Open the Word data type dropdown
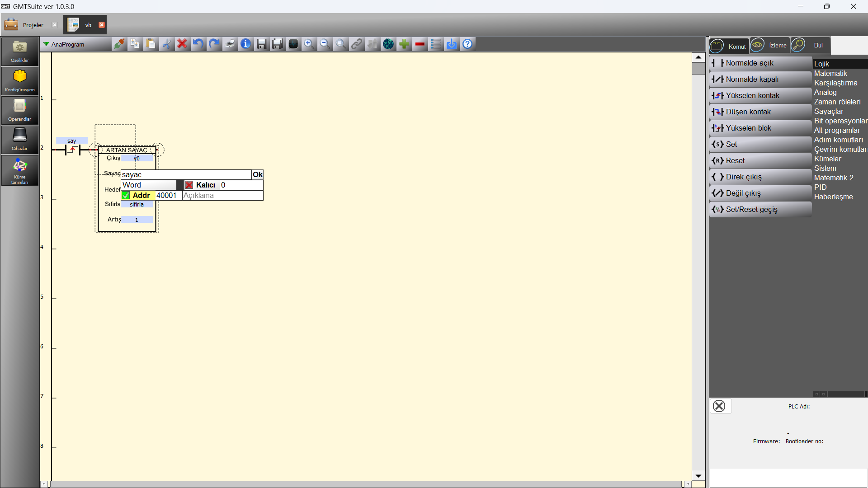 tap(179, 185)
